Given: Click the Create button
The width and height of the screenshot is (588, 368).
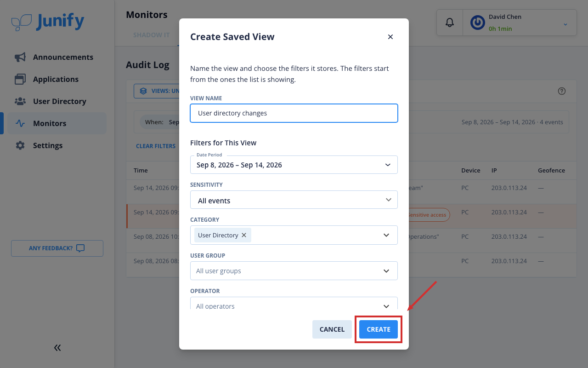Looking at the screenshot, I should tap(379, 329).
